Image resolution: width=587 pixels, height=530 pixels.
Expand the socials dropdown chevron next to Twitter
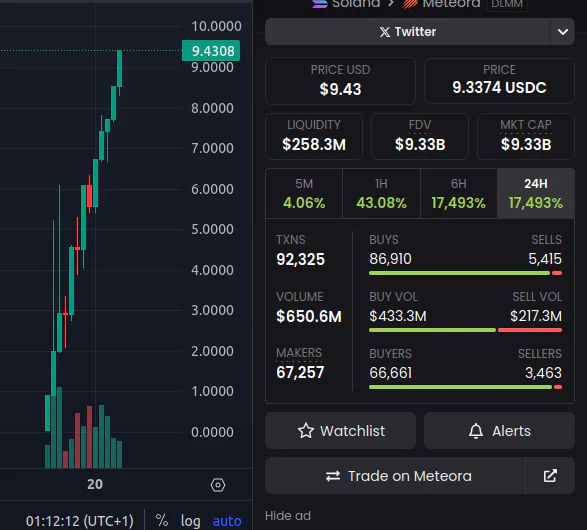click(563, 32)
